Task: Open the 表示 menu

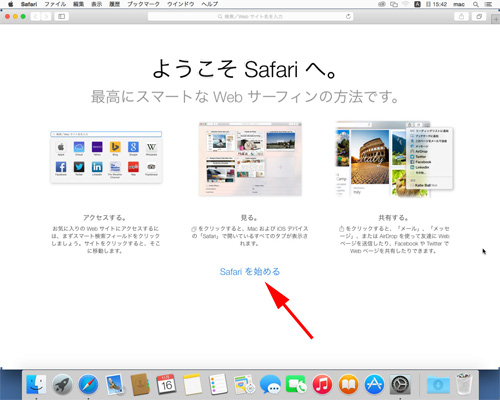Action: point(96,4)
